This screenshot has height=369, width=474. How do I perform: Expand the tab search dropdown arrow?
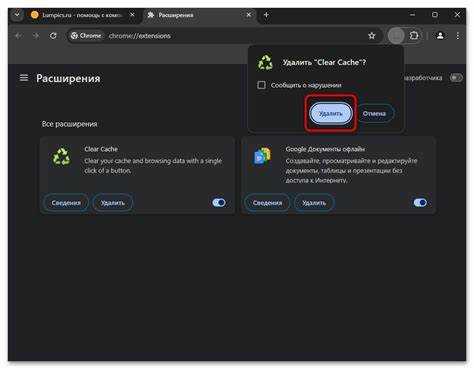point(17,15)
